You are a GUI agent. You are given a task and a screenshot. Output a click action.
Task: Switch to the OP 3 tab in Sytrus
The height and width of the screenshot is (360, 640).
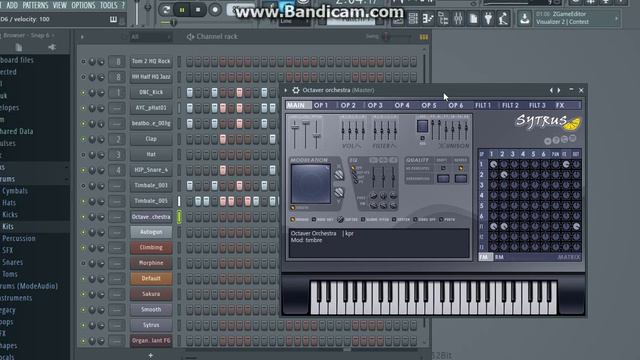pyautogui.click(x=375, y=105)
